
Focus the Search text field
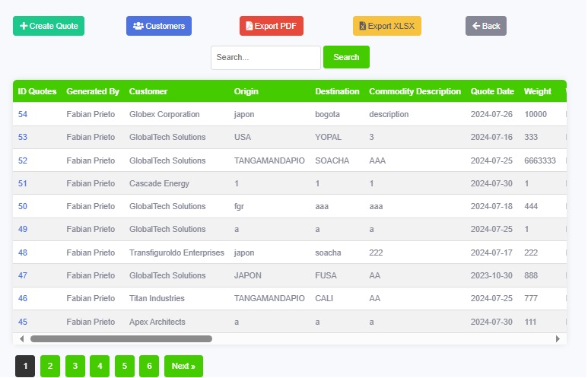coord(265,58)
